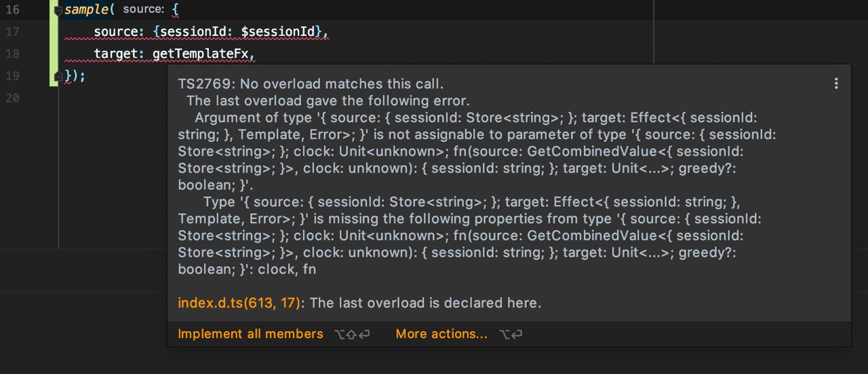868x374 pixels.
Task: Open the More actions... list
Action: 441,334
